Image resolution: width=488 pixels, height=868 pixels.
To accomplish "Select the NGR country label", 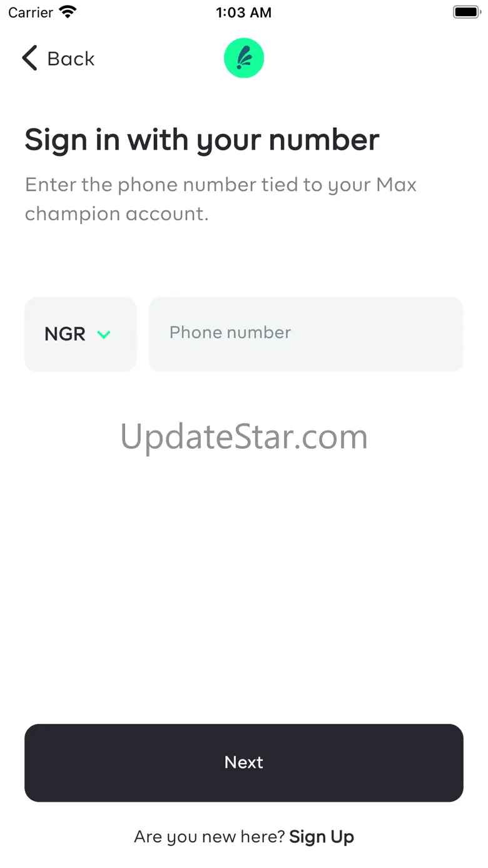I will coord(65,334).
